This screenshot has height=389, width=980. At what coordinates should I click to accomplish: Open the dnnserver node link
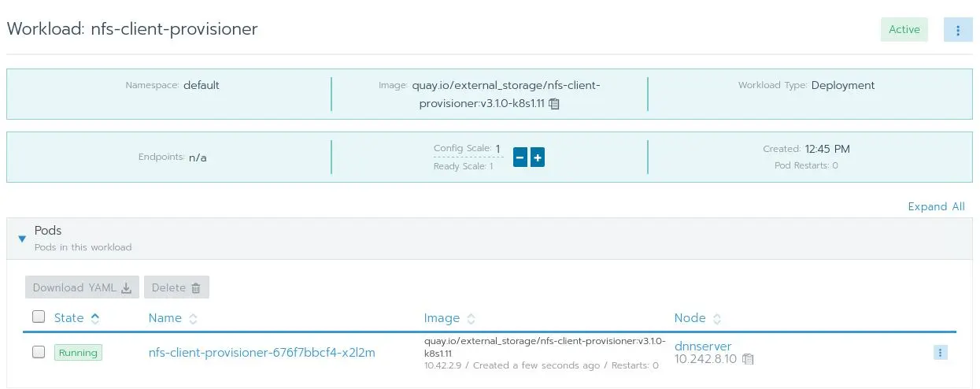(x=703, y=346)
